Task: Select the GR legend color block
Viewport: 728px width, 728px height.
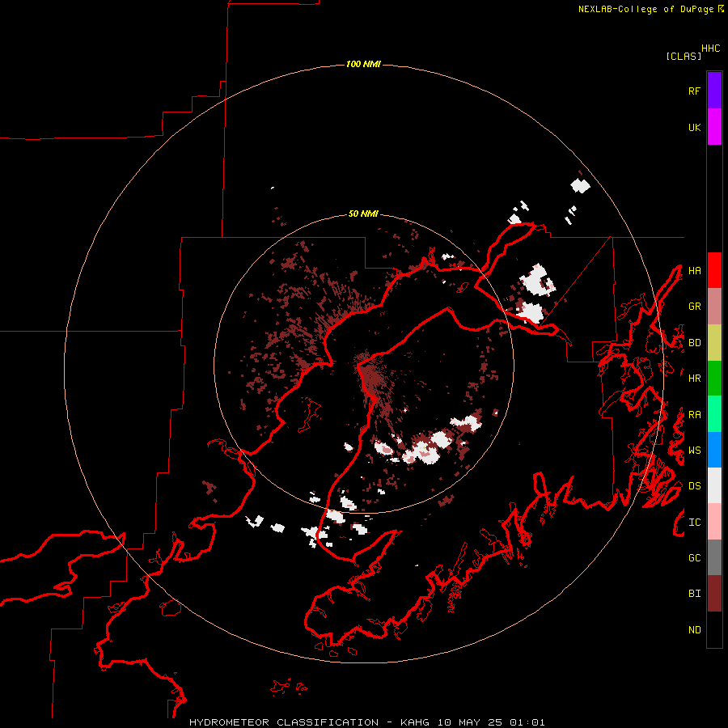Action: pyautogui.click(x=714, y=307)
